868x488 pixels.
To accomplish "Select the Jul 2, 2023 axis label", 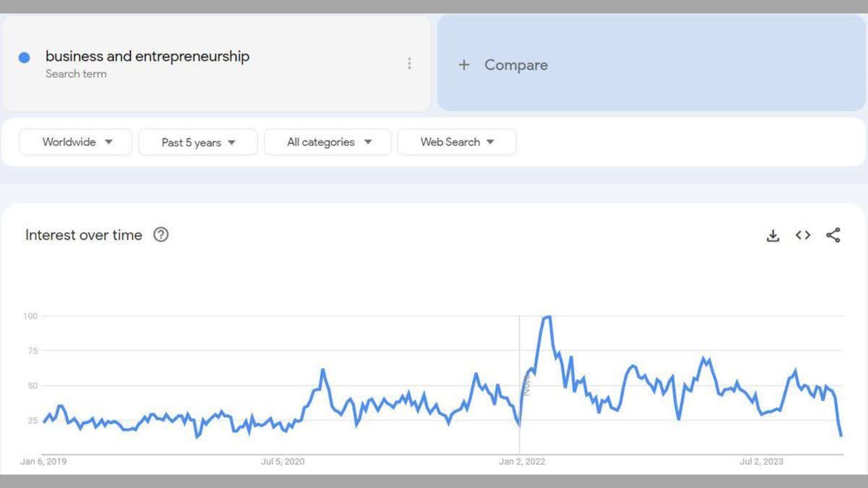I will 761,461.
